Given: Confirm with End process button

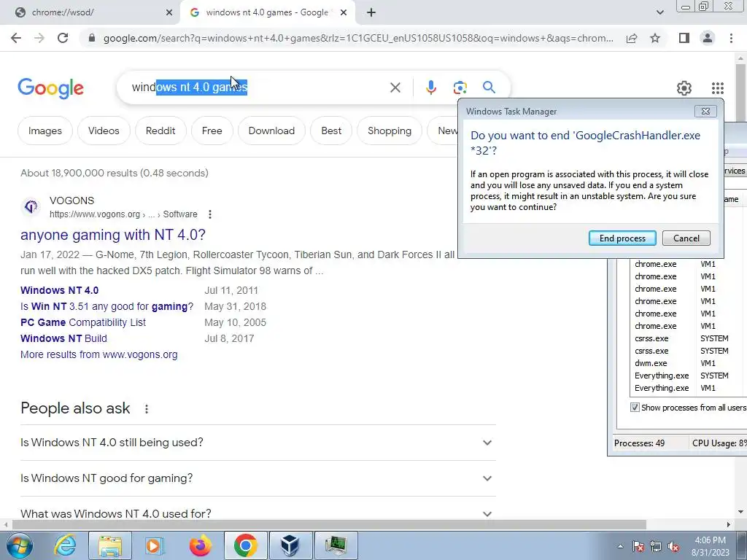Looking at the screenshot, I should point(622,238).
